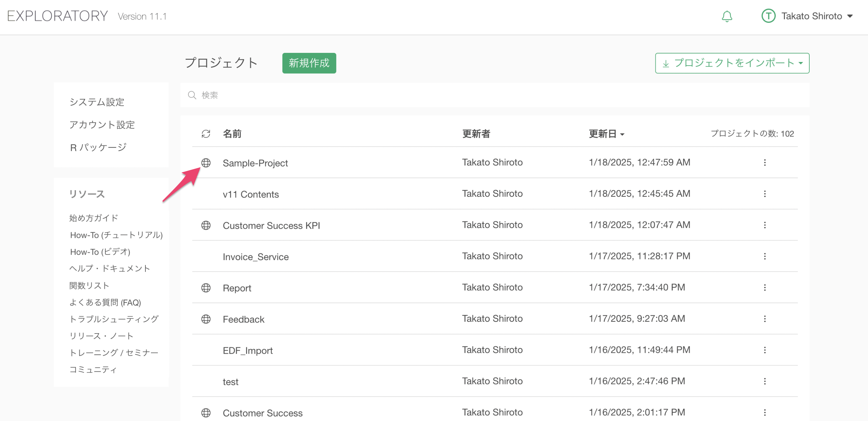
Task: Click the project search field
Action: (x=495, y=95)
